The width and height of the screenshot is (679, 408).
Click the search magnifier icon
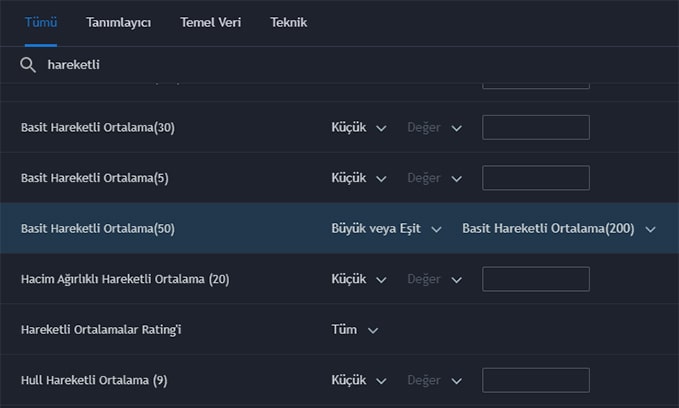point(28,65)
